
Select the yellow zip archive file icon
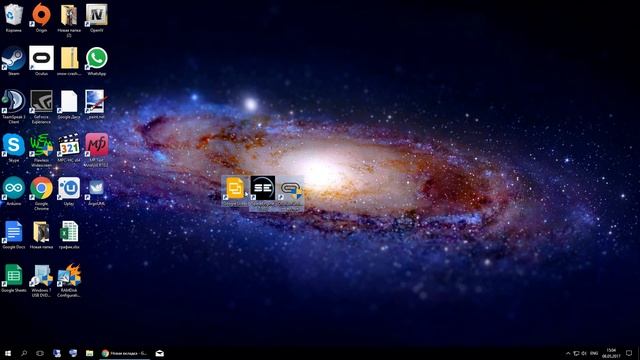pos(69,59)
